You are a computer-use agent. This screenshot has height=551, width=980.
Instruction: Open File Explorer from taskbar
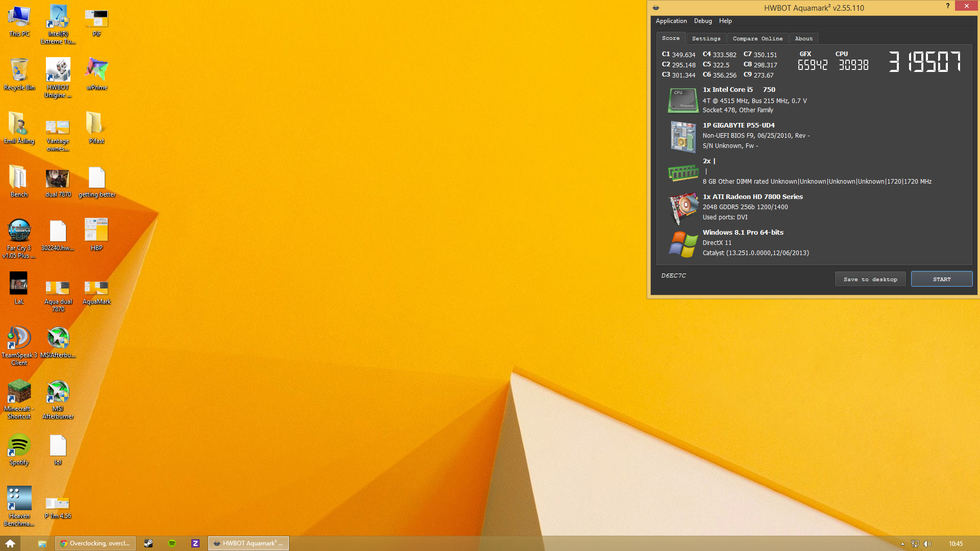point(42,543)
